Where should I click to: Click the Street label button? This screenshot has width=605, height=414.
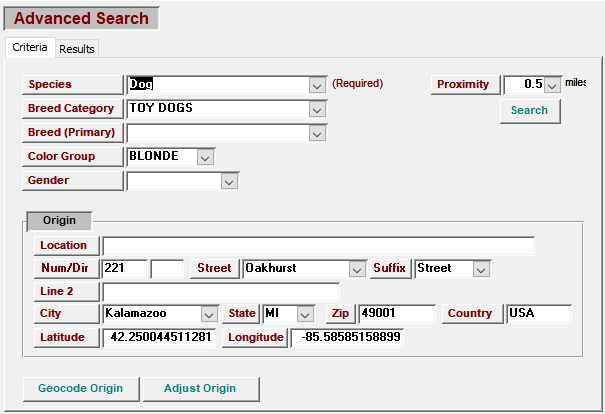click(215, 268)
